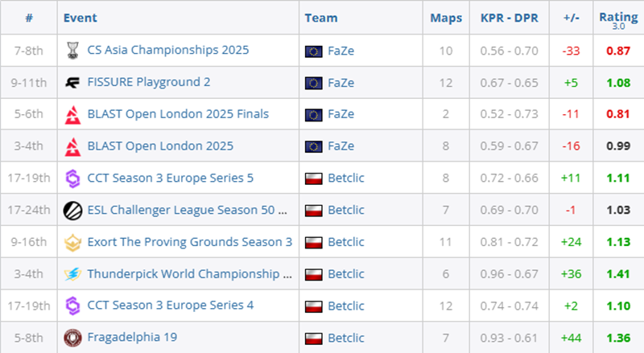Click the FaZe flag in CS Asia row
The width and height of the screenshot is (644, 353).
314,51
